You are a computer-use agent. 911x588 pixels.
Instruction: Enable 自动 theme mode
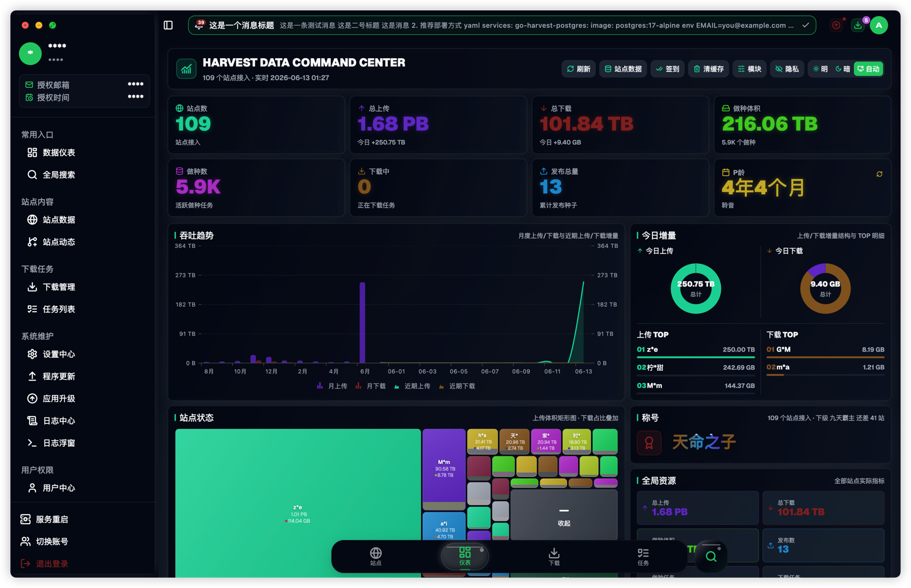pyautogui.click(x=869, y=69)
